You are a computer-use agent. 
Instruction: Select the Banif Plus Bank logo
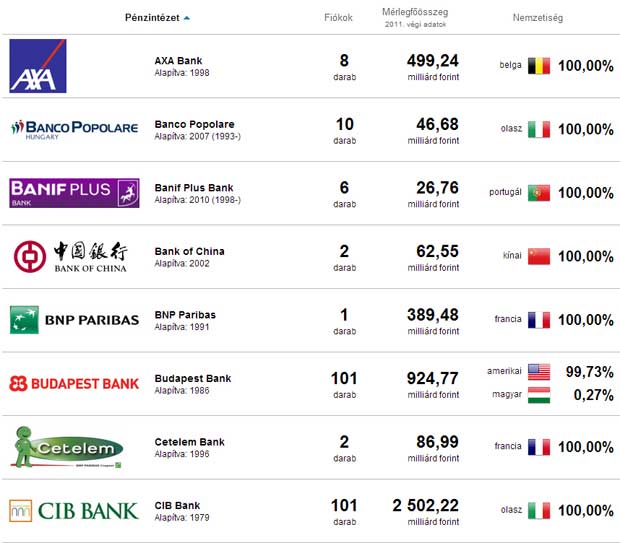tap(74, 193)
